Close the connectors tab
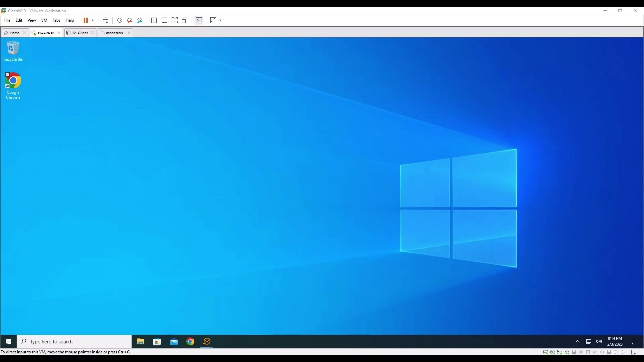This screenshot has height=362, width=644. pyautogui.click(x=129, y=33)
